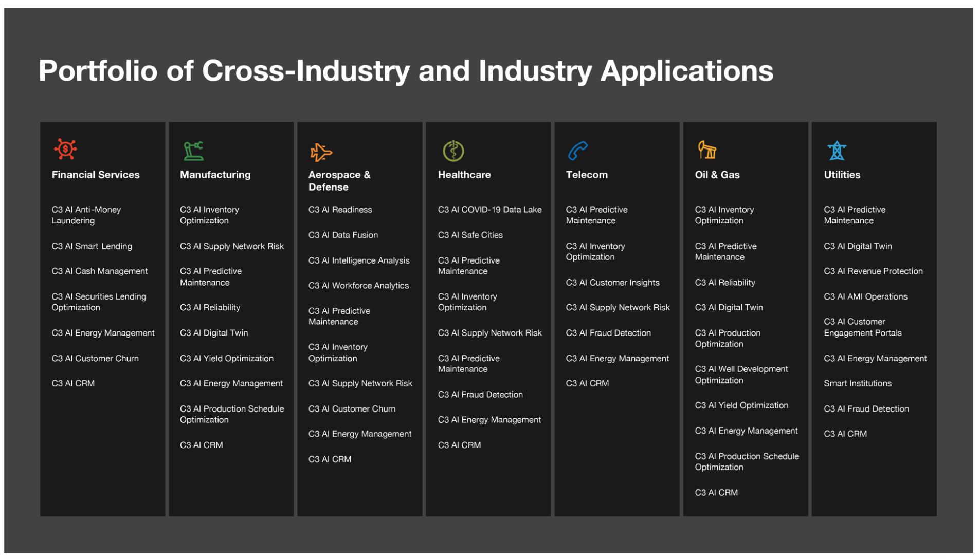Click 'C3 AI Fraud Detection' under Telecom
The image size is (980, 559).
[x=608, y=333]
